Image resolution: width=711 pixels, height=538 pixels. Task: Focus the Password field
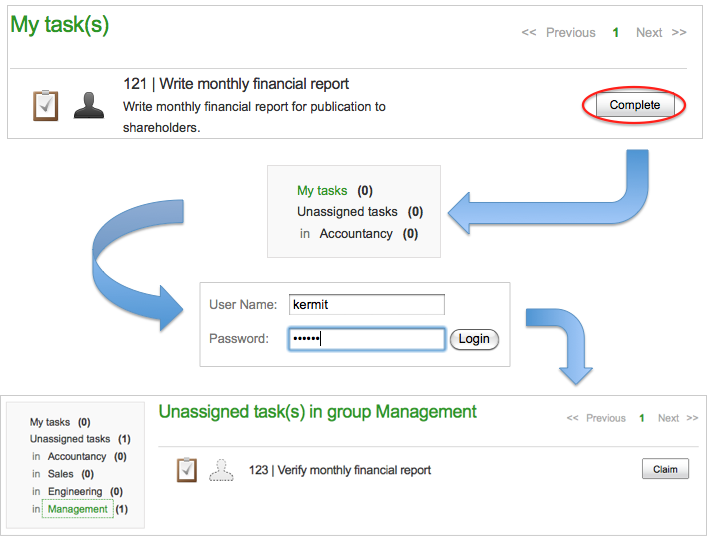(x=366, y=339)
